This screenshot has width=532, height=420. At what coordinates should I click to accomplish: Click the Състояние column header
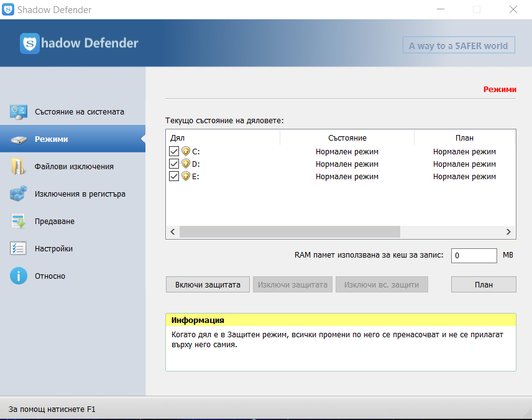click(x=347, y=138)
